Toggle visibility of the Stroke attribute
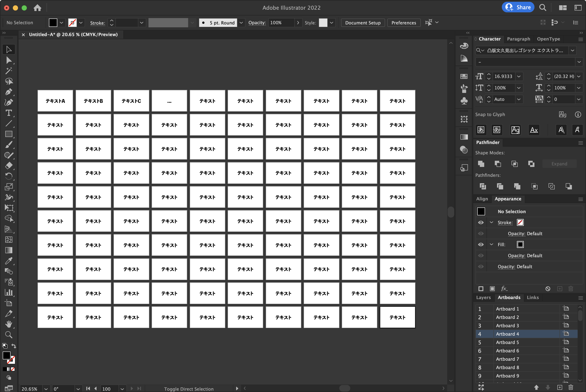 click(481, 222)
